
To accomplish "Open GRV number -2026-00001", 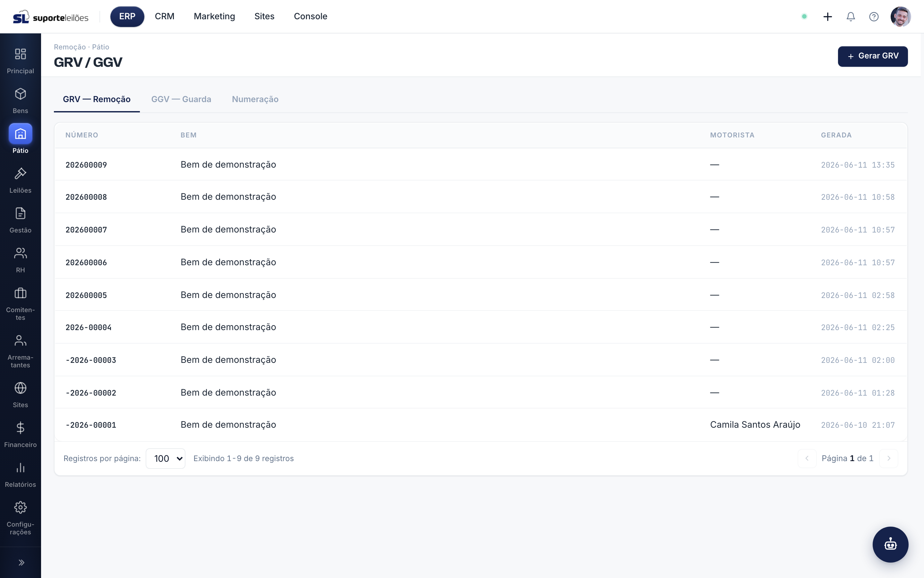I will (91, 425).
